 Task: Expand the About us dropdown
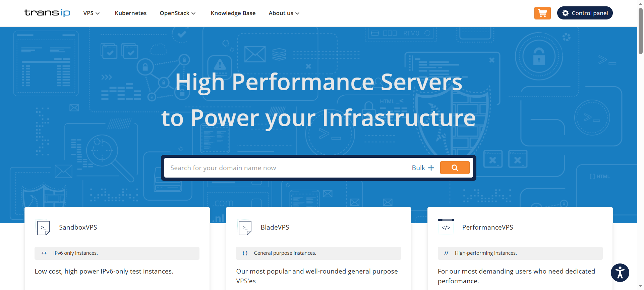[x=284, y=13]
